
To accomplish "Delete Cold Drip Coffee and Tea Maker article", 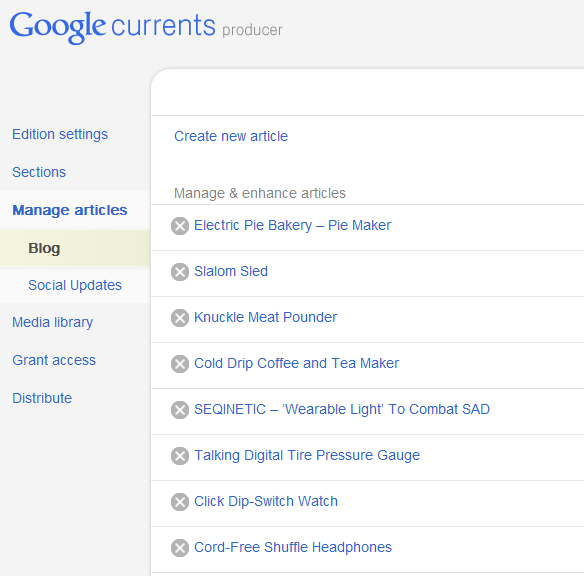I will point(180,364).
